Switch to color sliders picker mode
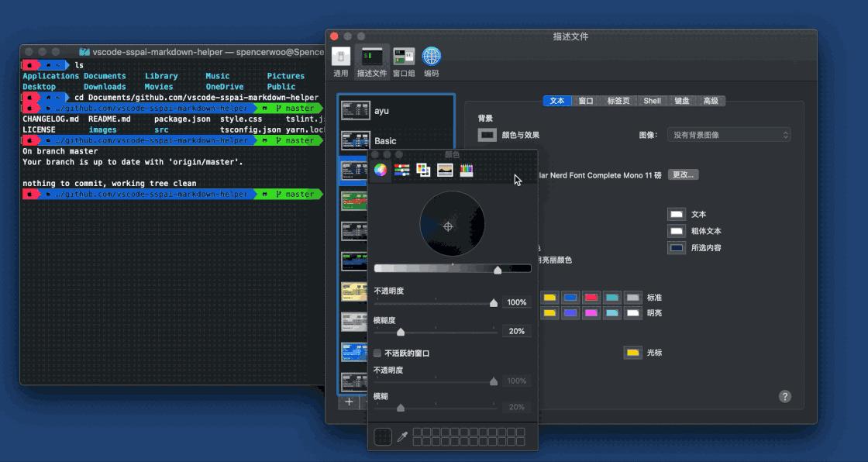Screen dimensions: 868x462 [401, 168]
